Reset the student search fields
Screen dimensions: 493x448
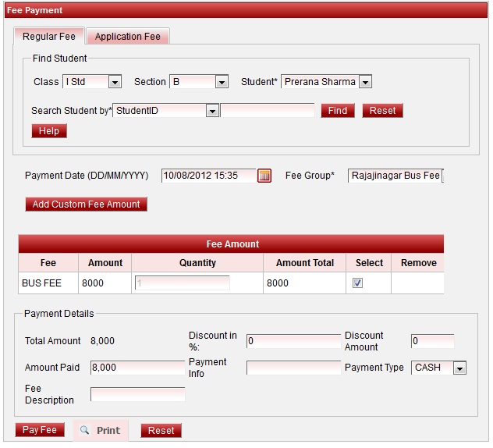382,111
